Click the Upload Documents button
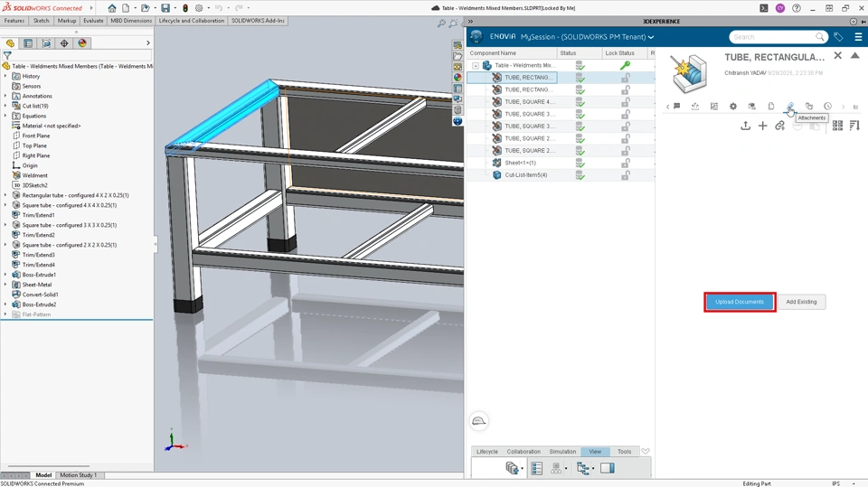The width and height of the screenshot is (868, 487). [x=740, y=302]
